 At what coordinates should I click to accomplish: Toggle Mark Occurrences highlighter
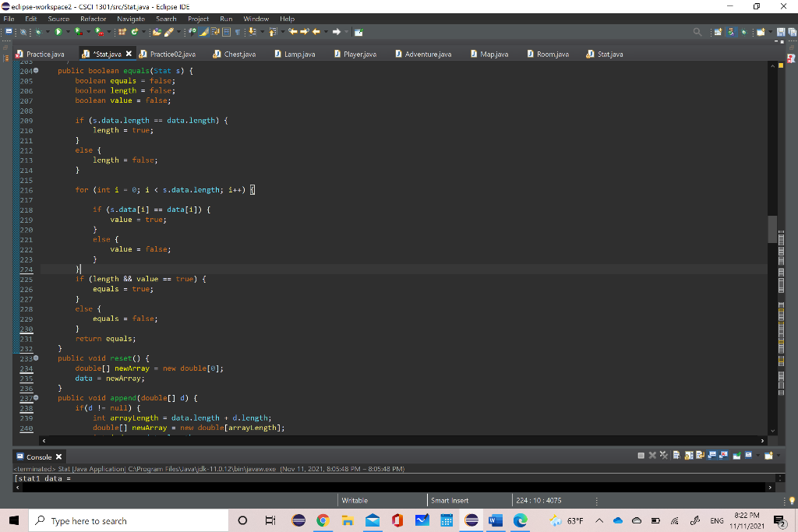click(203, 32)
